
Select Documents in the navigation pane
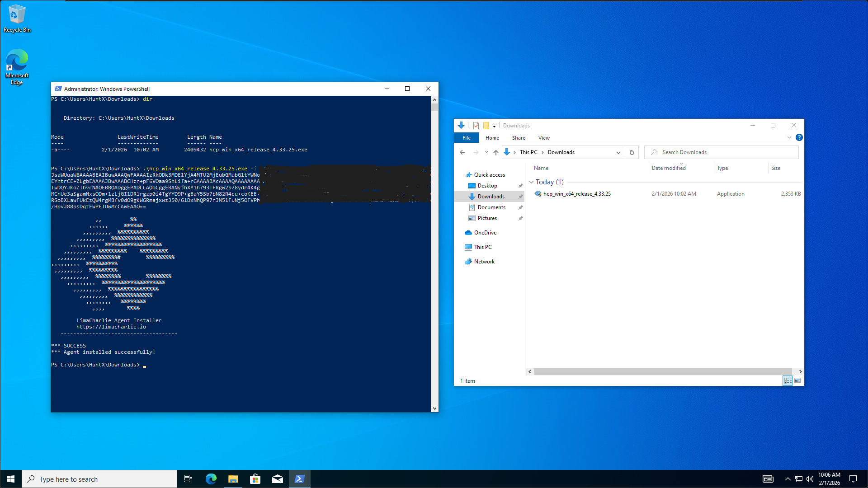click(x=491, y=207)
